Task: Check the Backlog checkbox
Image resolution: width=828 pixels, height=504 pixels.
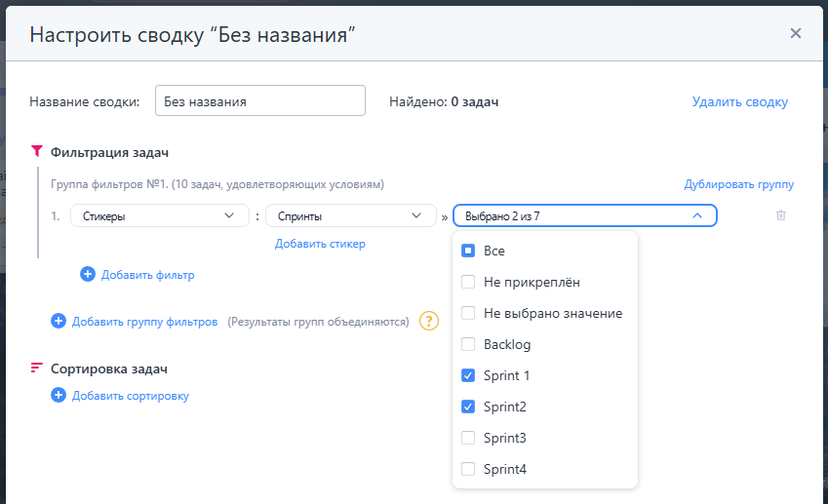Action: click(468, 344)
